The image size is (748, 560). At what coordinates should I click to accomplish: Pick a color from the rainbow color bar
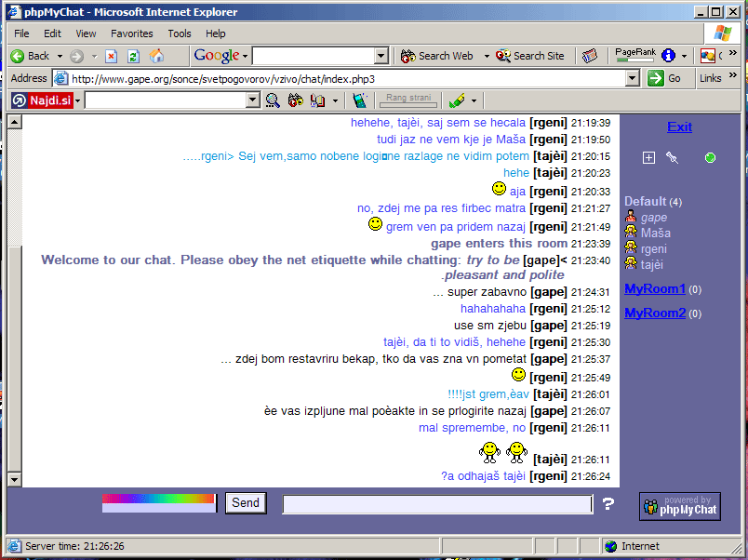158,499
